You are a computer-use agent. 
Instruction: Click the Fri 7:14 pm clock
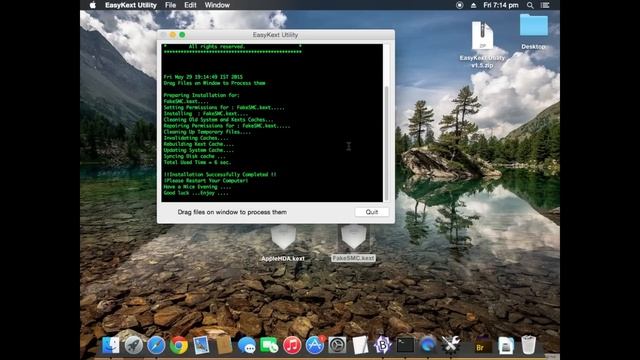501,5
